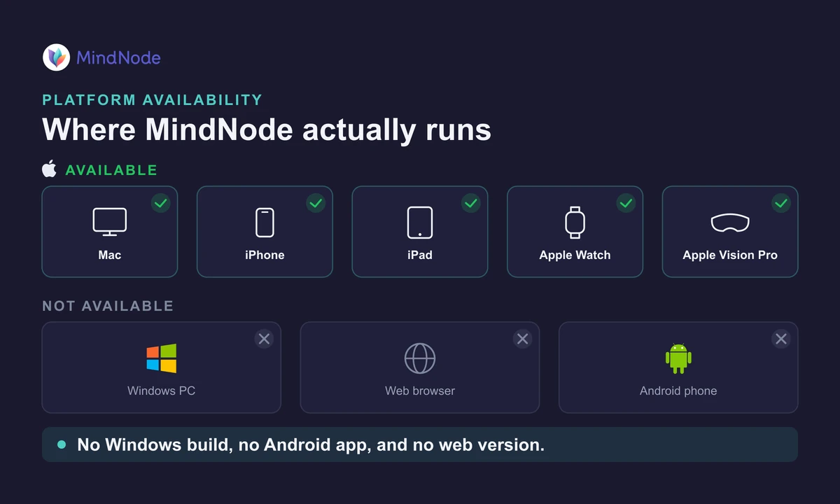Click the green checkmark on Mac card
Viewport: 840px width, 504px height.
[161, 203]
